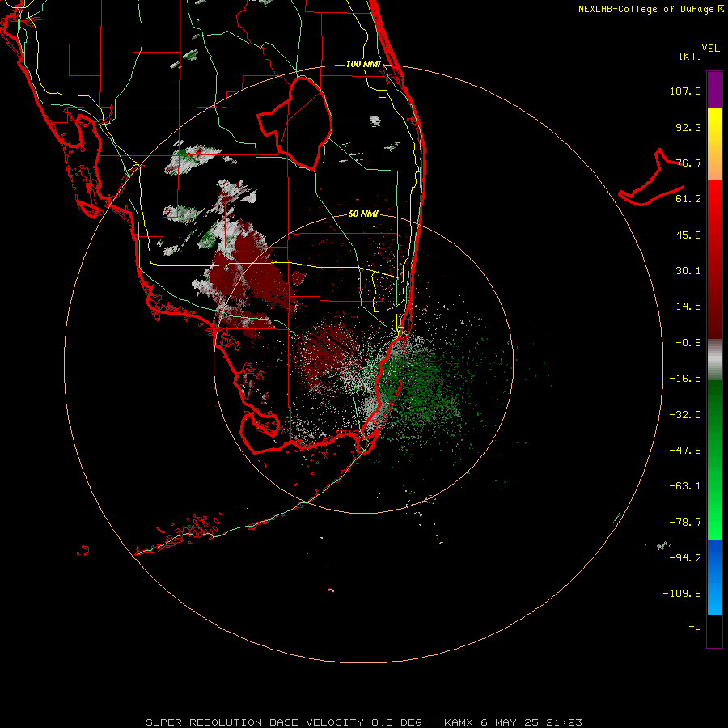This screenshot has width=728, height=728.
Task: Click the -63.1 velocity scale value
Action: click(685, 486)
